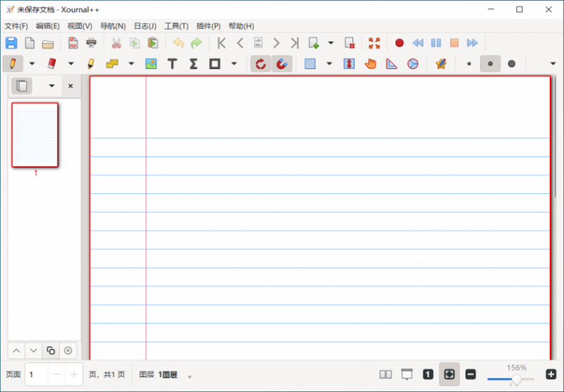Close the sidebar panel

click(x=70, y=86)
